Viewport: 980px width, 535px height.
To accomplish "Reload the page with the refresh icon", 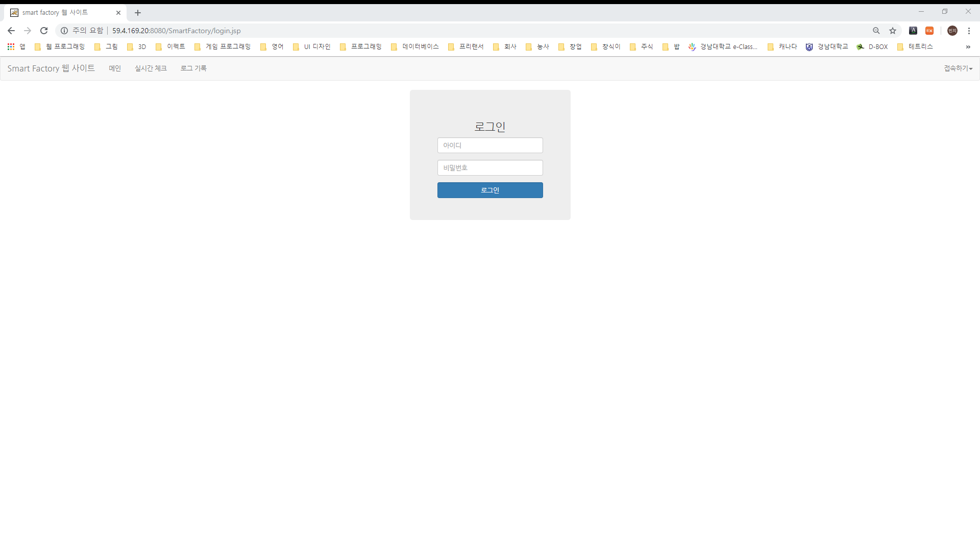I will click(x=44, y=31).
